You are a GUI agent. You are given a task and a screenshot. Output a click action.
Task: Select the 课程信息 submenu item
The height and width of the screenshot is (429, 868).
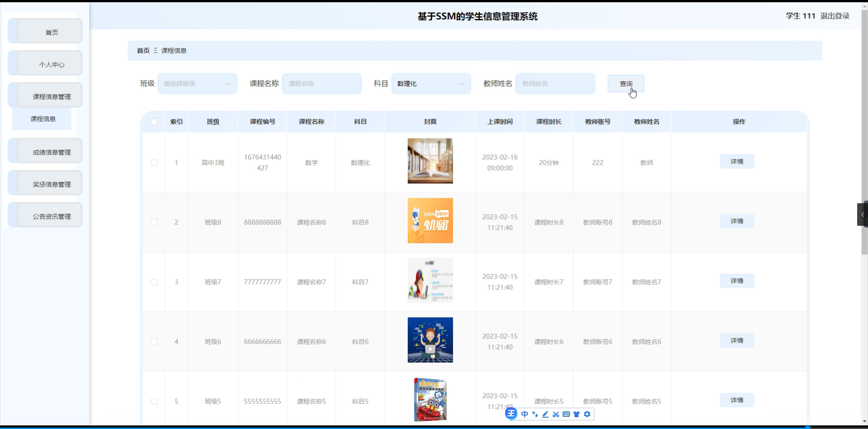pos(42,119)
